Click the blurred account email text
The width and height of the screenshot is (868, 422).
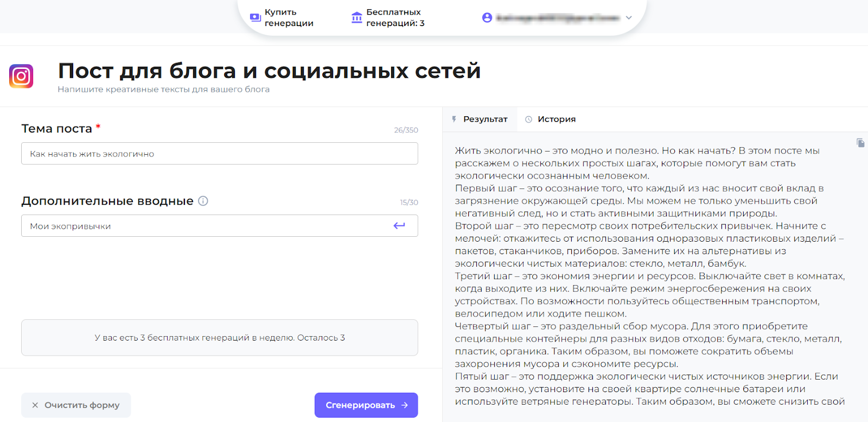(558, 18)
